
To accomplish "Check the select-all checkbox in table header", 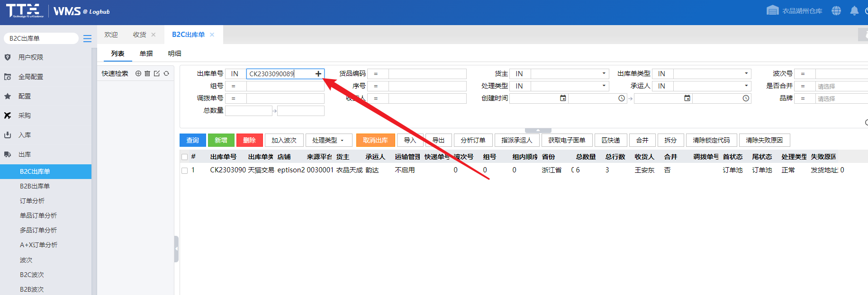I will (x=184, y=157).
